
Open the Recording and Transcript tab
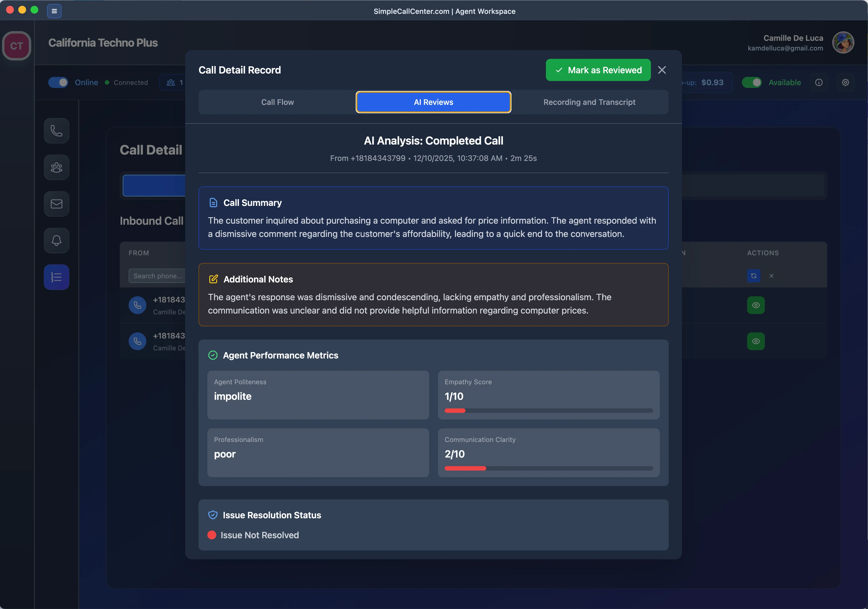coord(589,102)
